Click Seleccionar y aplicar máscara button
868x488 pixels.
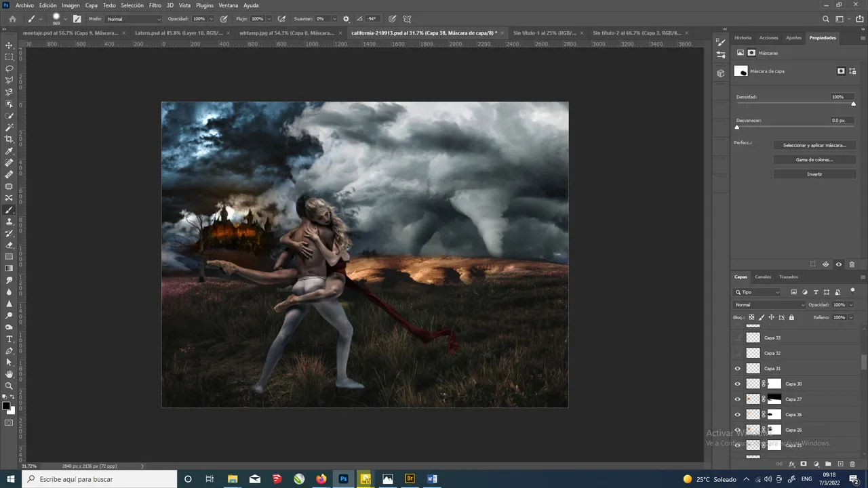[814, 145]
